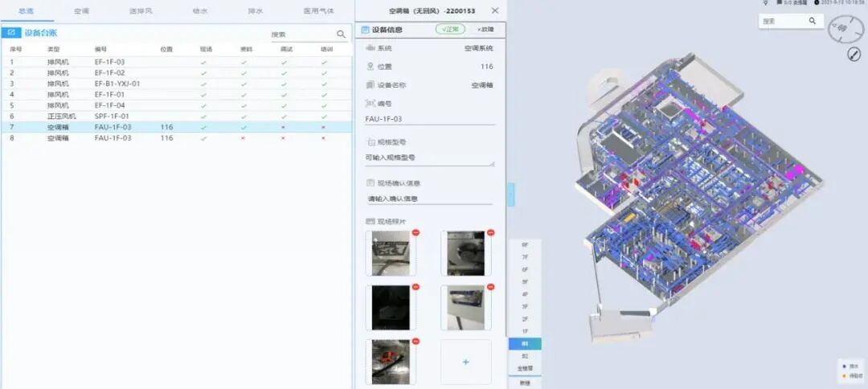Open the 给水 tab
The image size is (868, 389).
point(200,10)
